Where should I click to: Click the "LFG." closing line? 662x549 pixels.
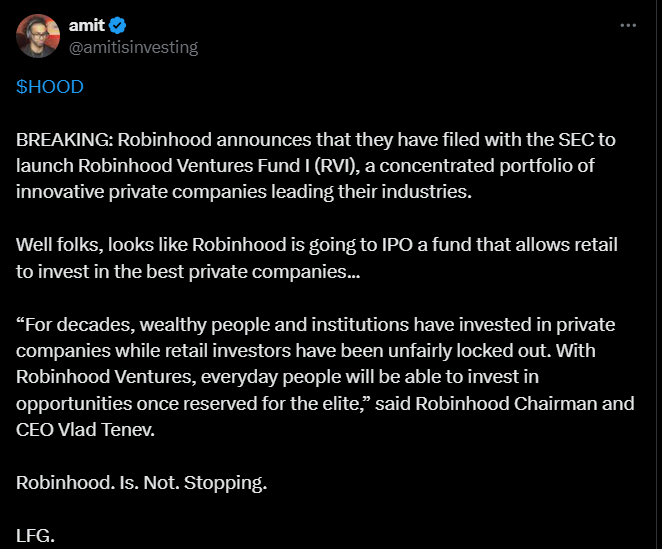35,535
